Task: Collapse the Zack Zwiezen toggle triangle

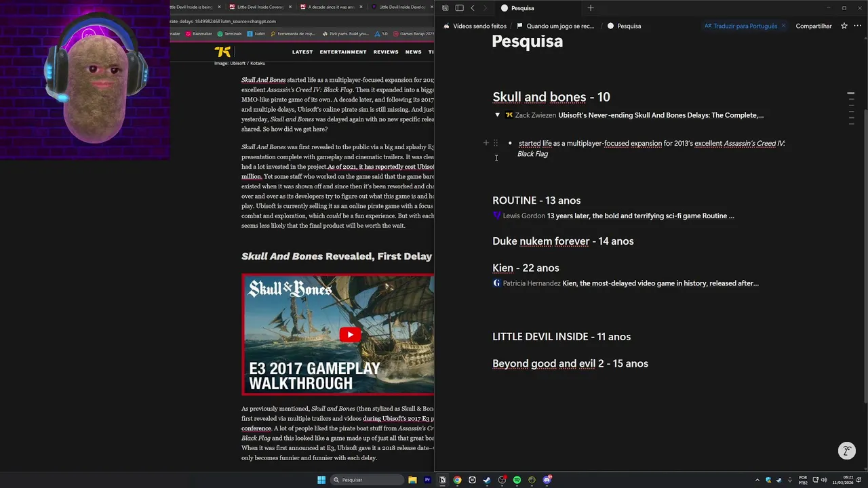Action: (497, 115)
